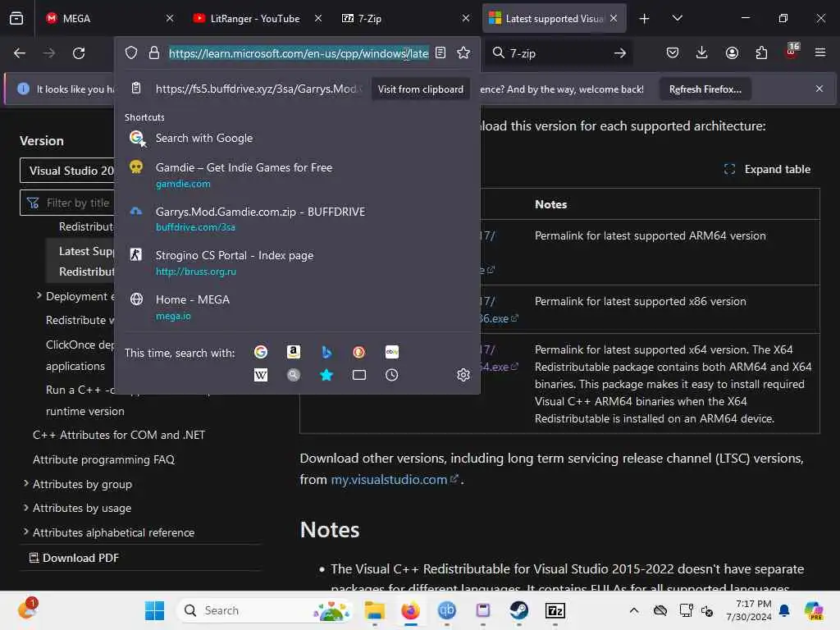Search this time with eBay icon

coord(391,352)
